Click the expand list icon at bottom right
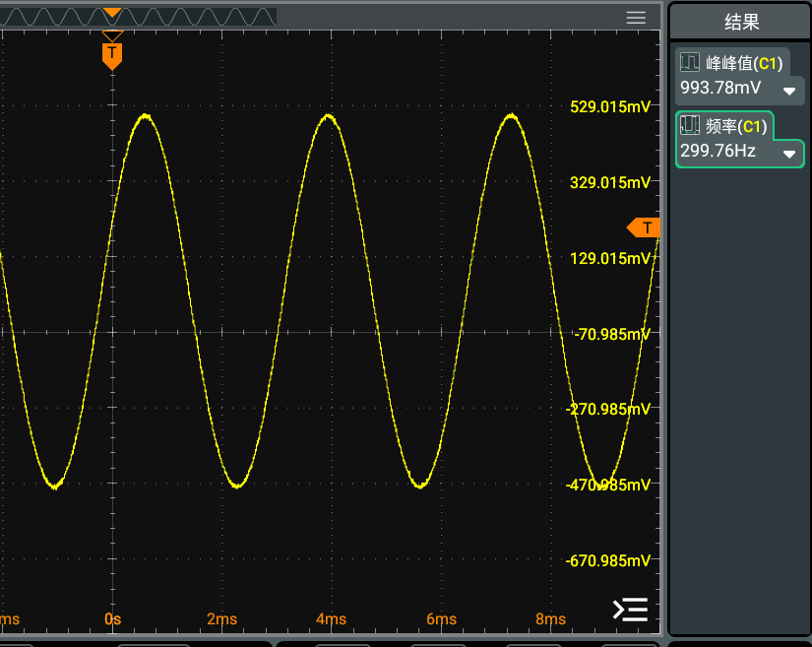 [630, 610]
